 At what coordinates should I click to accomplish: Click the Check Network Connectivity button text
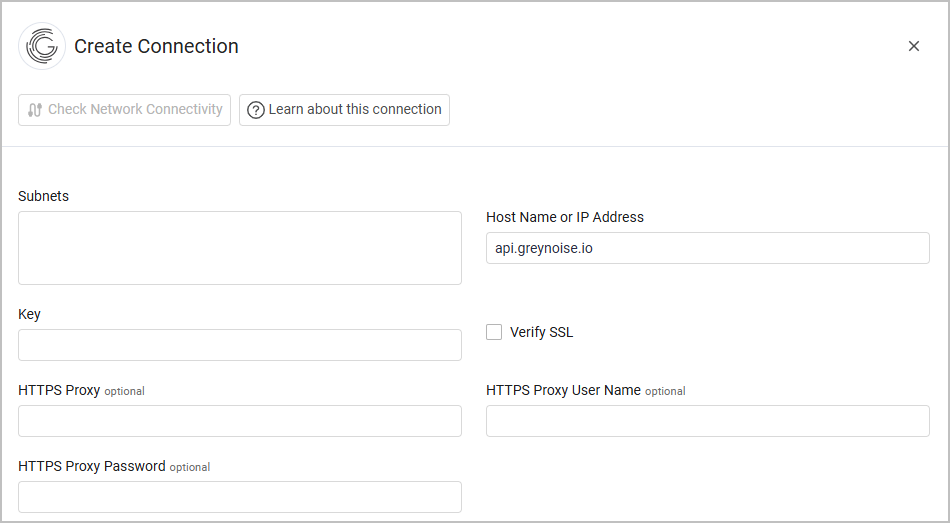pyautogui.click(x=135, y=110)
